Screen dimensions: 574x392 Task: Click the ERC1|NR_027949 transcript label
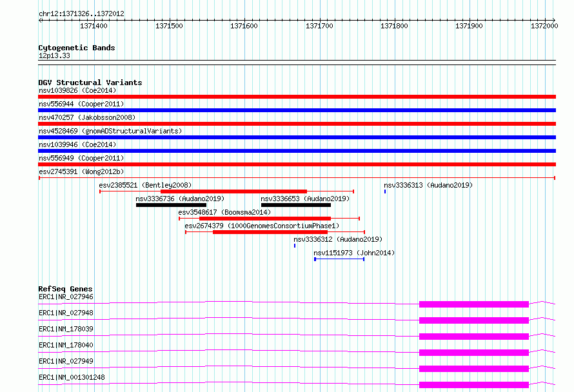tap(66, 361)
